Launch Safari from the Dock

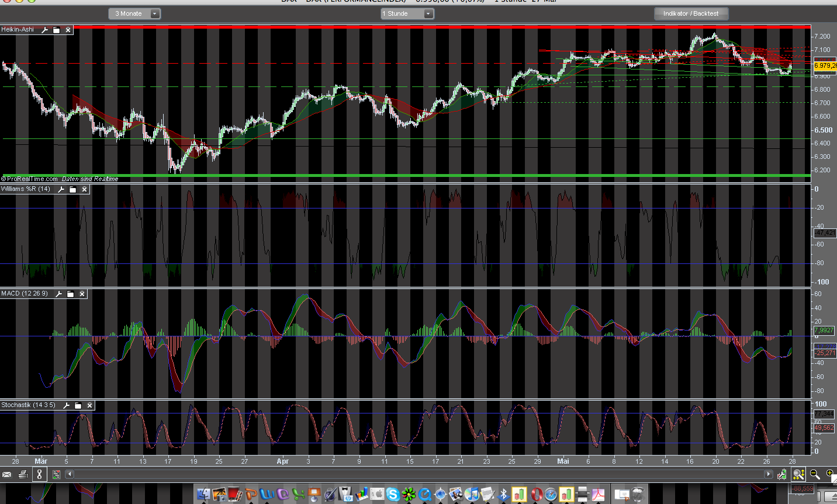coord(551,495)
